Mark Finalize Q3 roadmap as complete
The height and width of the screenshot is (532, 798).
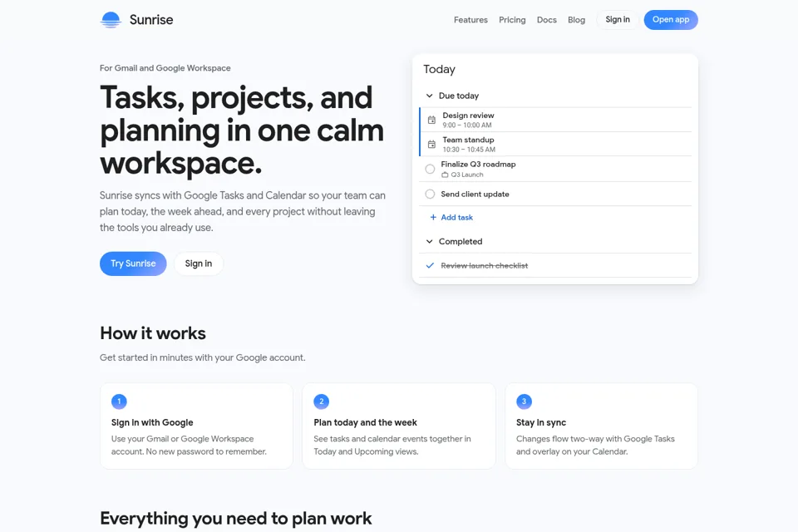(x=430, y=169)
